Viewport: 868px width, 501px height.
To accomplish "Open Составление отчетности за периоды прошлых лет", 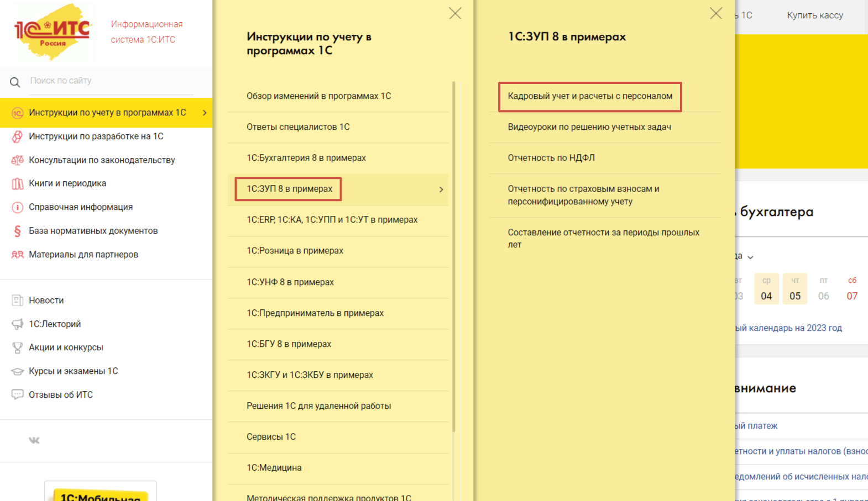I will pyautogui.click(x=603, y=239).
